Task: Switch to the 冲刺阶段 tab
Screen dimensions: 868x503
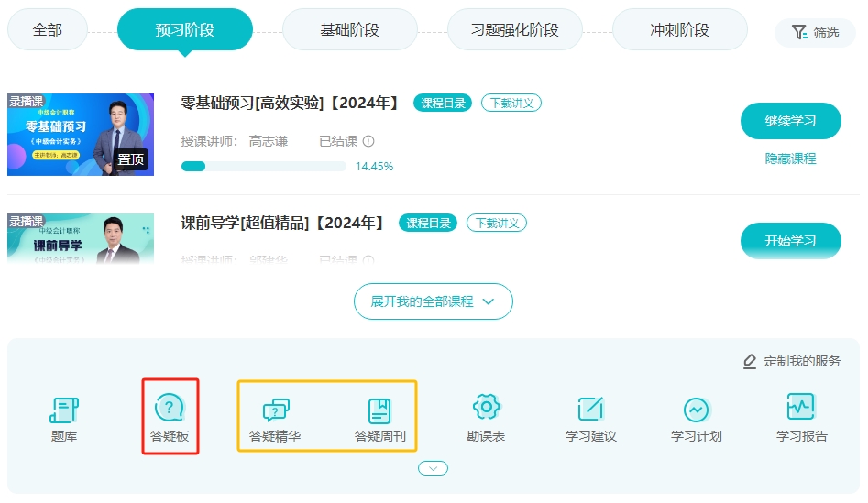Action: [680, 30]
